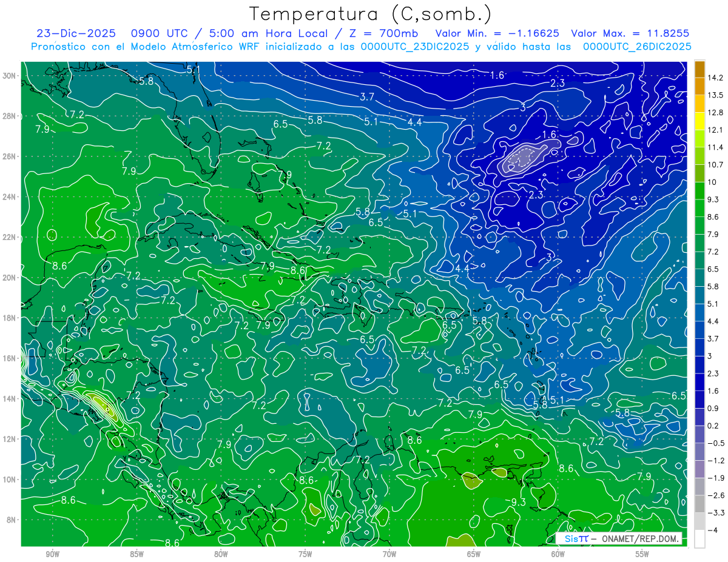Click the "26N" latitude axis label
This screenshot has height=562, width=728.
pos(10,156)
